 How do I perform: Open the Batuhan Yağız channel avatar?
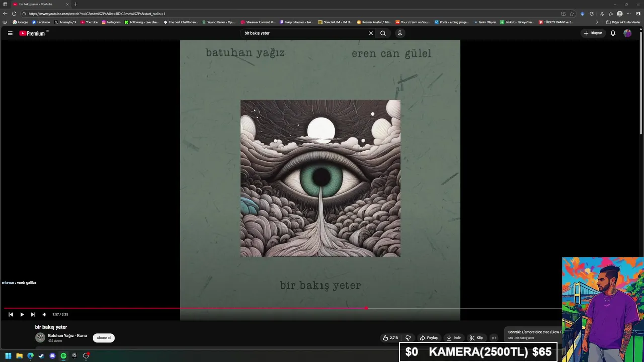click(x=40, y=338)
